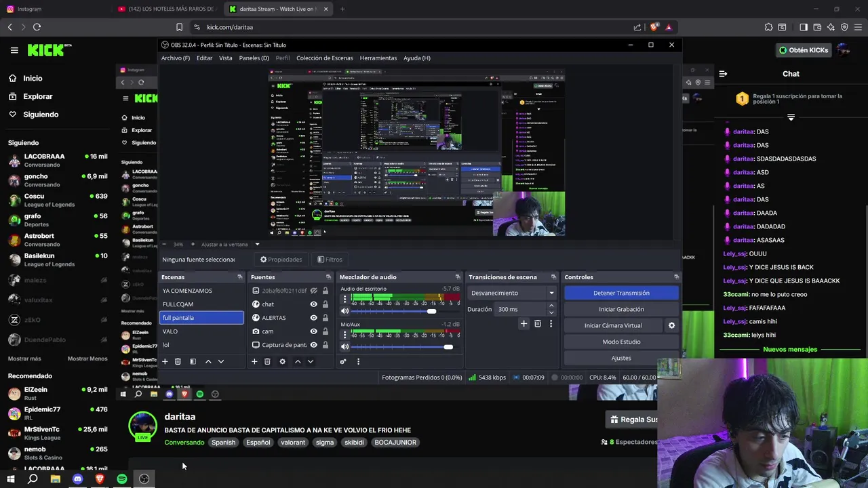This screenshot has width=868, height=488.
Task: Add a scene transition with plus icon
Action: coord(524,324)
